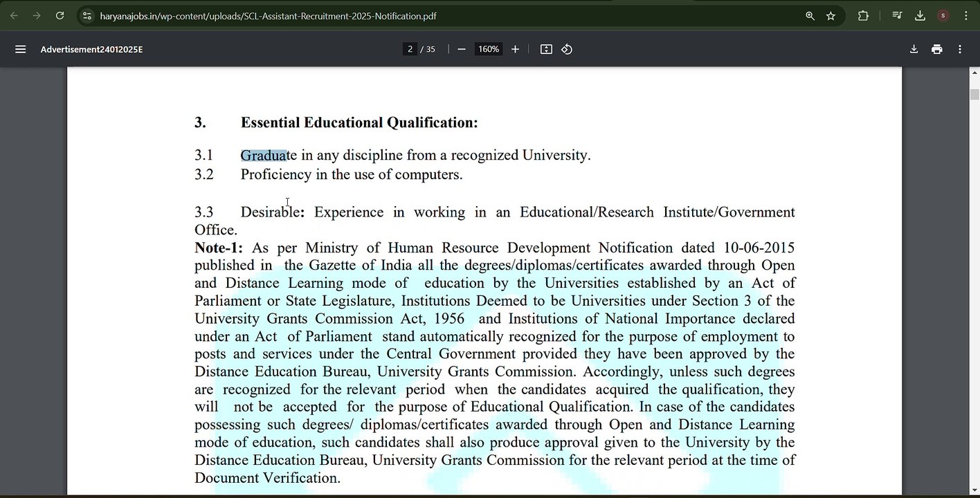Click the browser forward arrow
The height and width of the screenshot is (498, 980).
[37, 16]
